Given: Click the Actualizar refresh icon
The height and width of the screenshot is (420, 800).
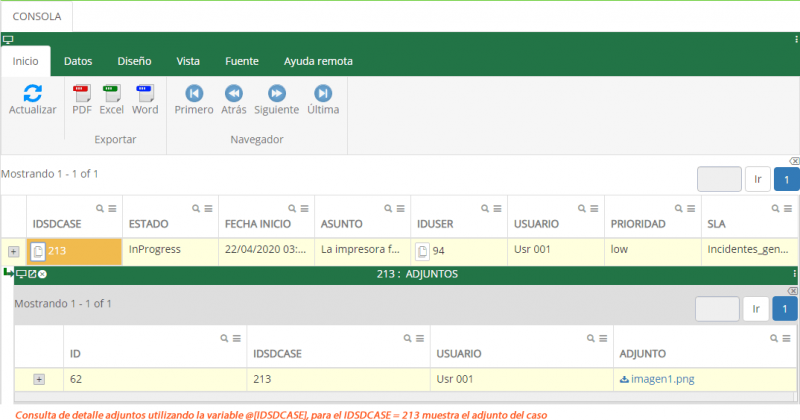Looking at the screenshot, I should 32,93.
